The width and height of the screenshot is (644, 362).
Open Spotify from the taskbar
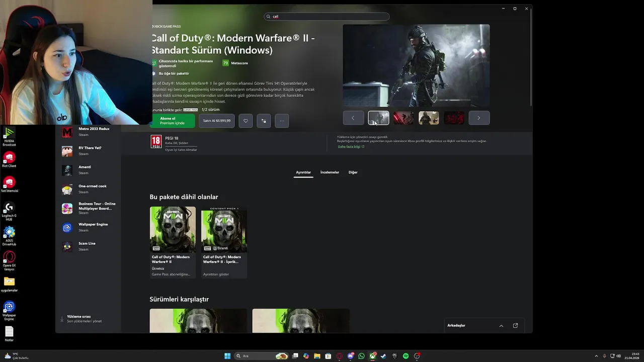point(406,356)
